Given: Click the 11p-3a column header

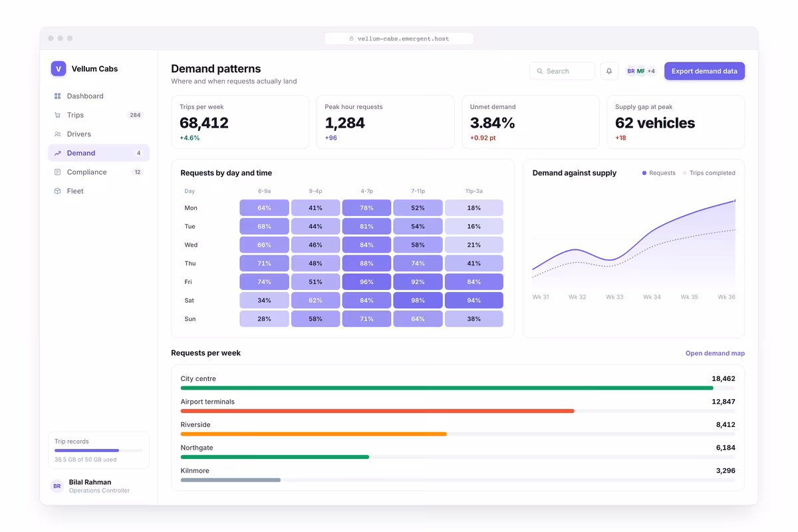Looking at the screenshot, I should (474, 192).
